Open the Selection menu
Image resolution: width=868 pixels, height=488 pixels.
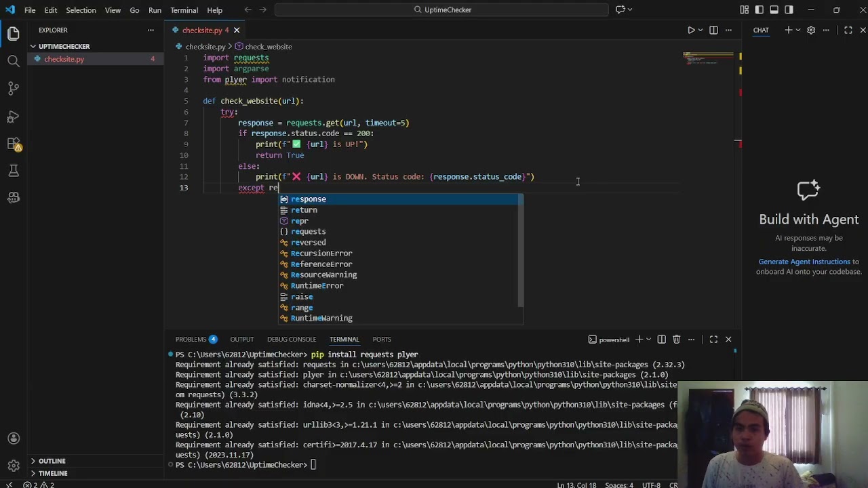81,10
